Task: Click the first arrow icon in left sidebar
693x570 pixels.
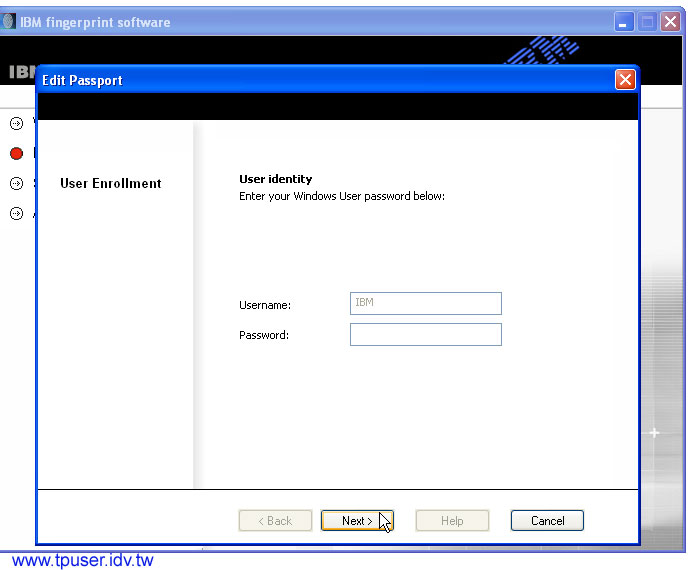Action: point(16,123)
